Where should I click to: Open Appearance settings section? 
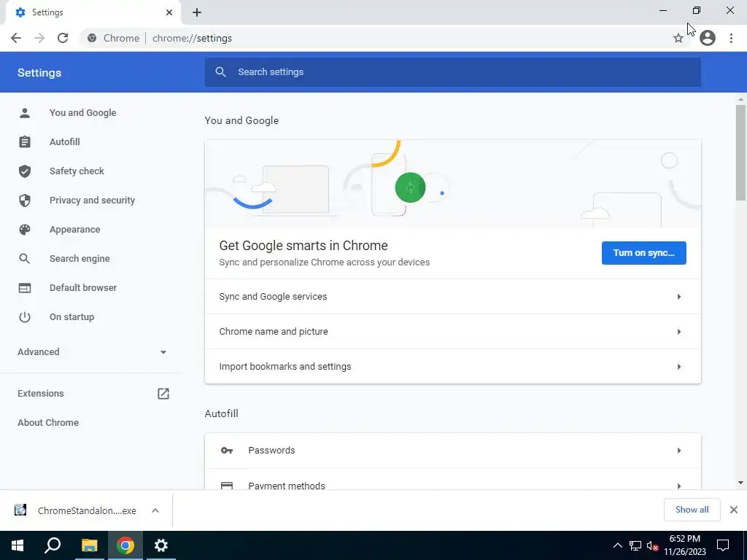tap(75, 230)
